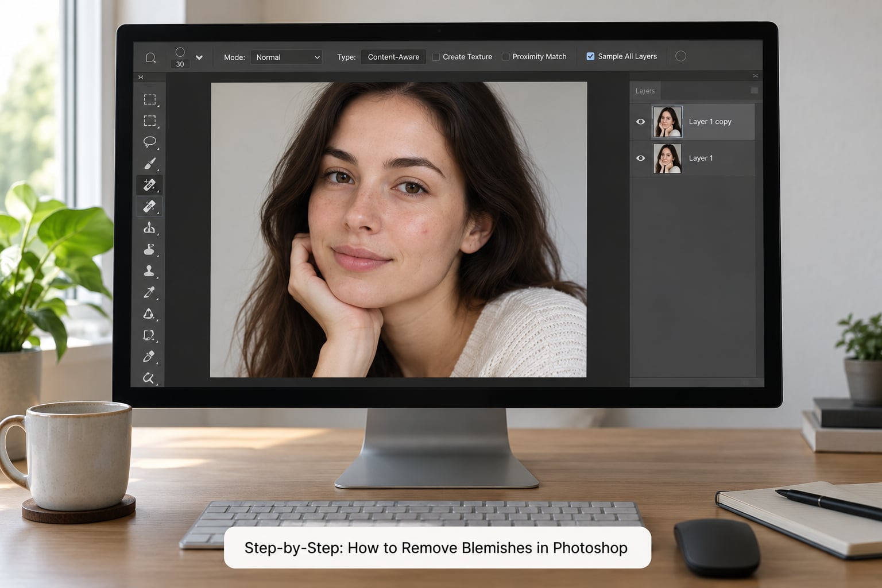Click the Layer 1 thumbnail
882x588 pixels.
tap(667, 158)
